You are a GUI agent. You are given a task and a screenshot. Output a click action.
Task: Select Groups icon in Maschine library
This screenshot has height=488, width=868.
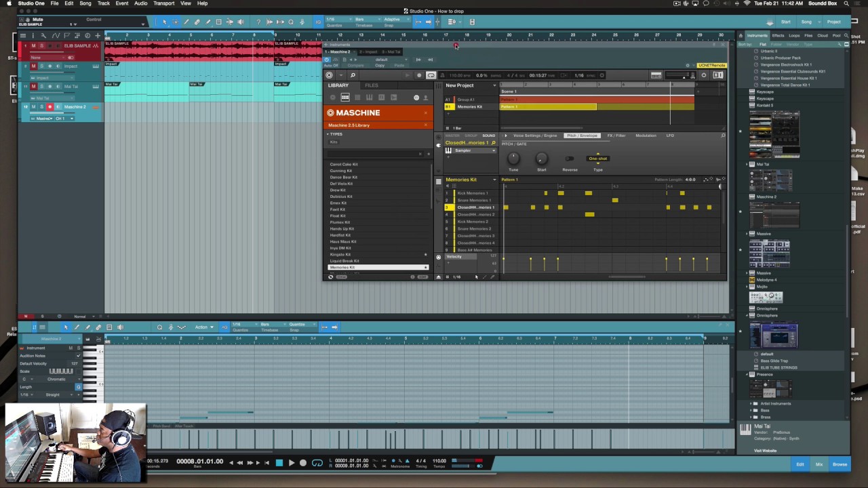[345, 97]
